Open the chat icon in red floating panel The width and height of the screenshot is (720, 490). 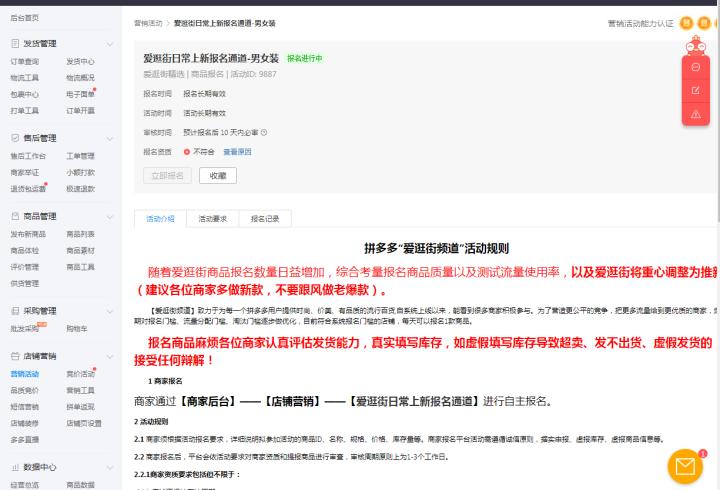[696, 68]
